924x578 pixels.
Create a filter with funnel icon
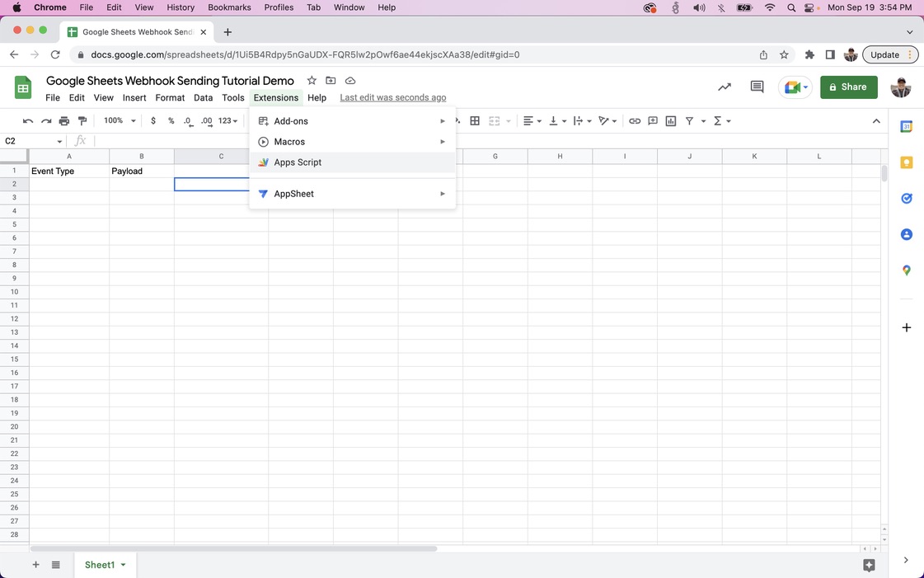689,120
